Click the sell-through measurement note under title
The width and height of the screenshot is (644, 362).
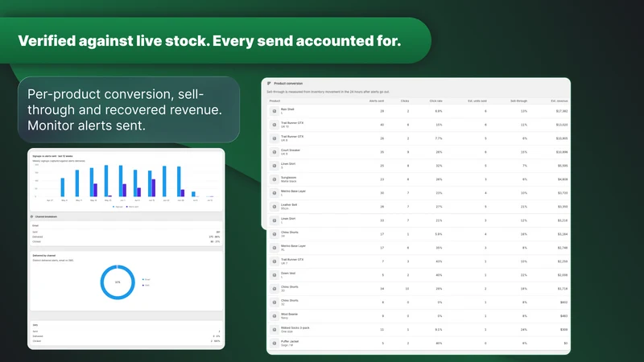click(x=328, y=92)
